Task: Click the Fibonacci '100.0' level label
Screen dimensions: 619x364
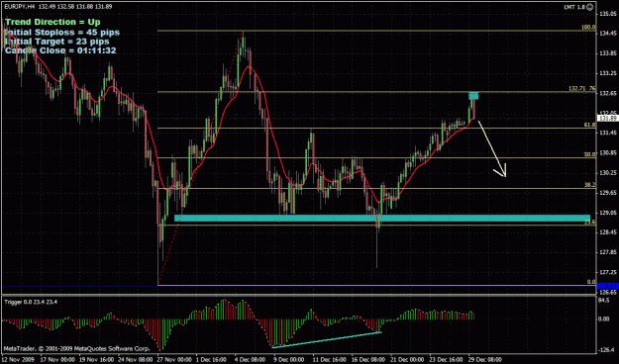Action: (588, 28)
